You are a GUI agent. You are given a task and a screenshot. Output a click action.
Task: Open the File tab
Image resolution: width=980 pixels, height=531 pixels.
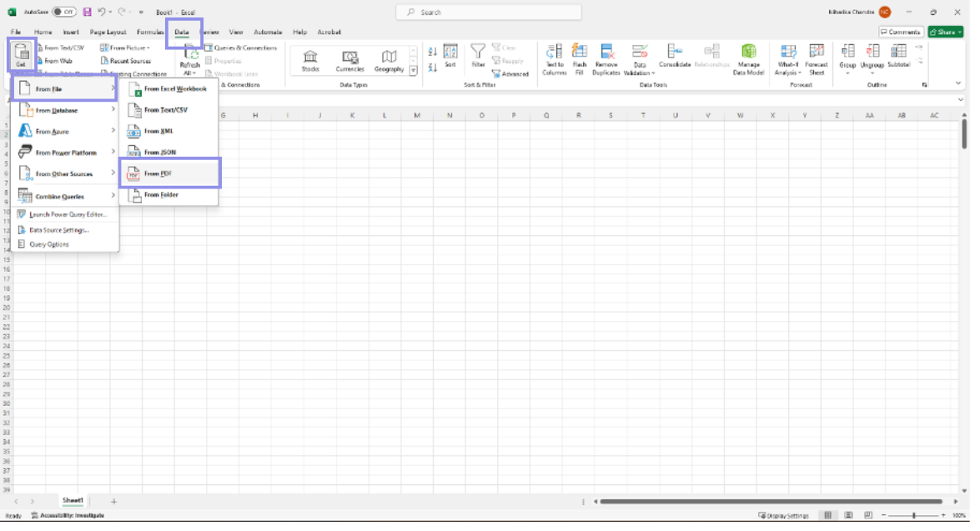click(16, 32)
